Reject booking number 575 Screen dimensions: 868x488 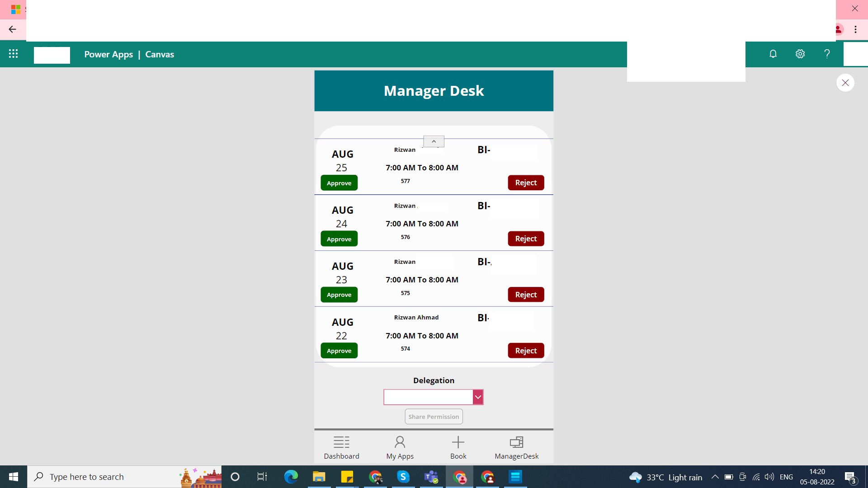[526, 295]
